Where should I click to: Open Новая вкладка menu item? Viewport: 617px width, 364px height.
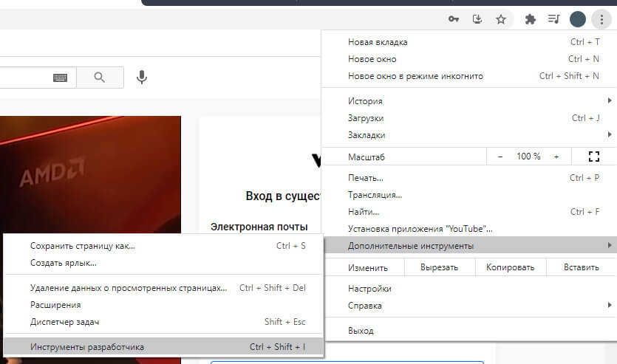click(469, 42)
